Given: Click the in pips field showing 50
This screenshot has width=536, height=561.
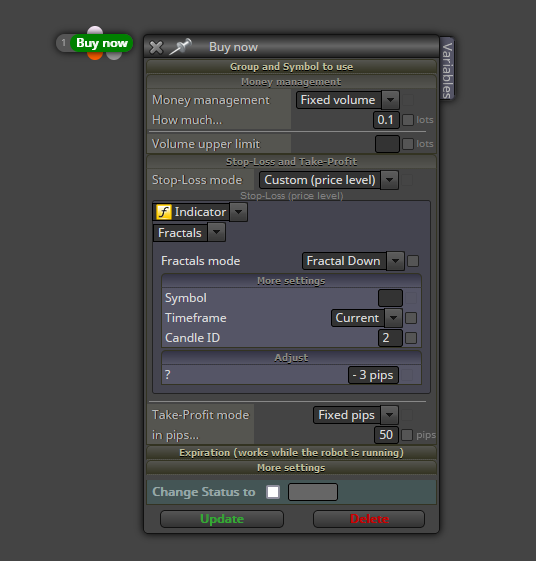Looking at the screenshot, I should point(386,435).
